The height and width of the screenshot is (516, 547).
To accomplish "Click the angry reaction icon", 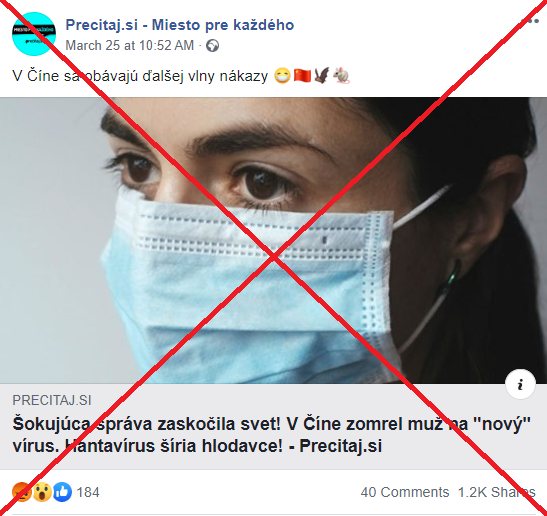I will [22, 492].
